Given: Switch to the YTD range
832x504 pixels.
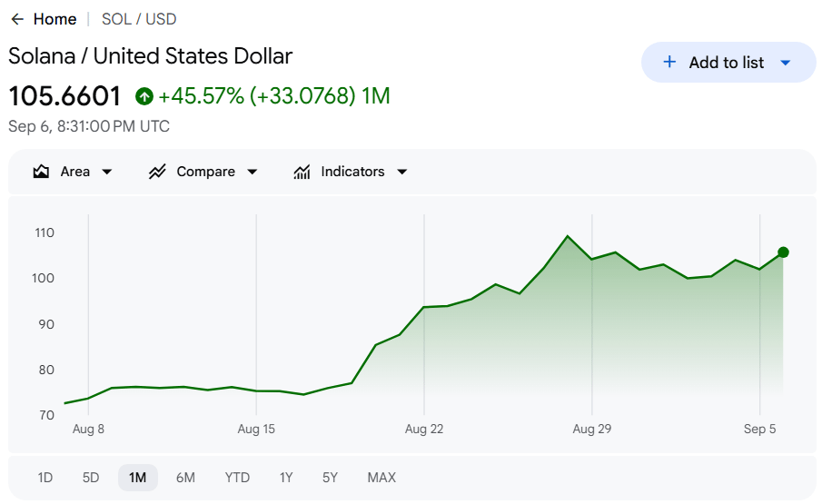Looking at the screenshot, I should pos(237,478).
